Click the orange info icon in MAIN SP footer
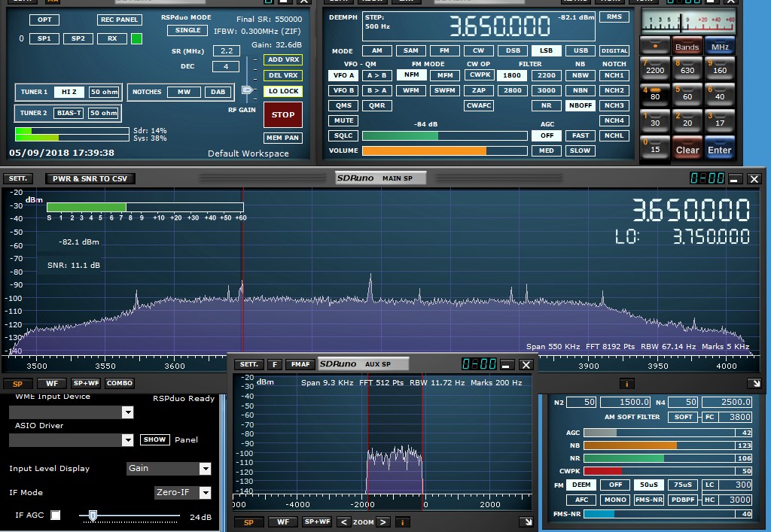The image size is (771, 532). click(x=626, y=384)
